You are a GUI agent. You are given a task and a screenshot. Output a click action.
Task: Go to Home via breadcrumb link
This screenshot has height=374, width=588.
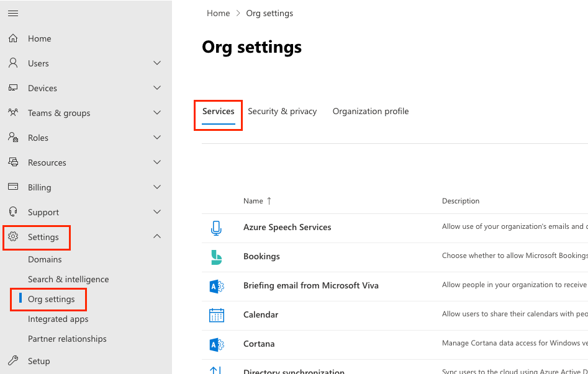(x=219, y=13)
